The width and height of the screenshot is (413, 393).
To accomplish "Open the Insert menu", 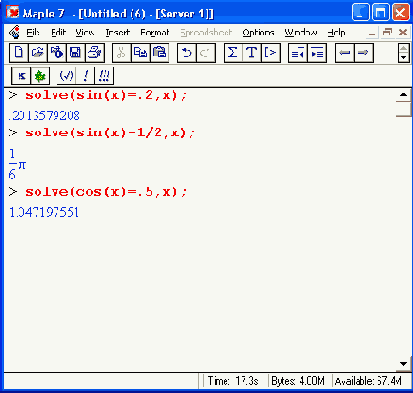I will pos(117,32).
